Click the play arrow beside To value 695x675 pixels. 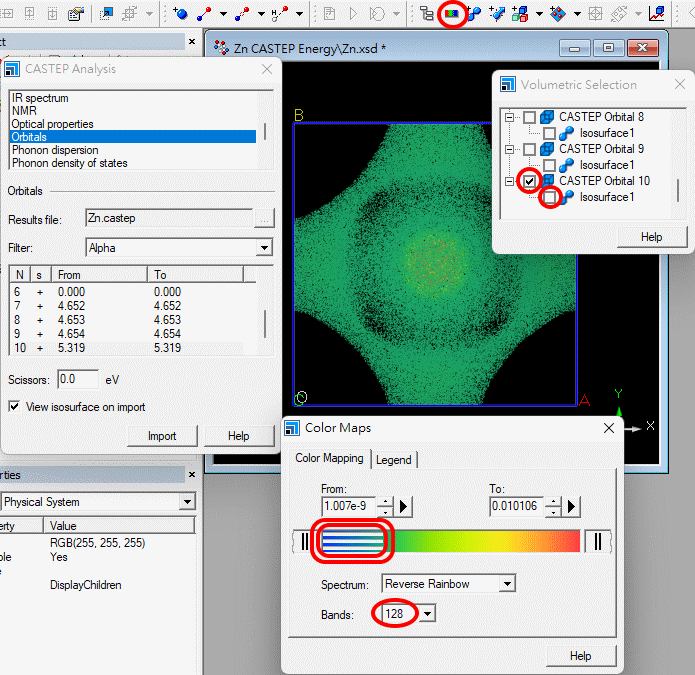click(572, 507)
